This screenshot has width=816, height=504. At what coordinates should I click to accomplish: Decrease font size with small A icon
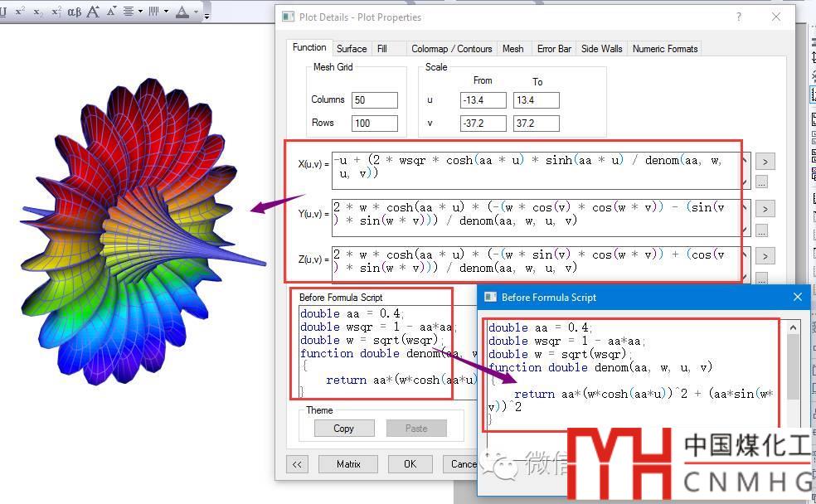click(111, 12)
